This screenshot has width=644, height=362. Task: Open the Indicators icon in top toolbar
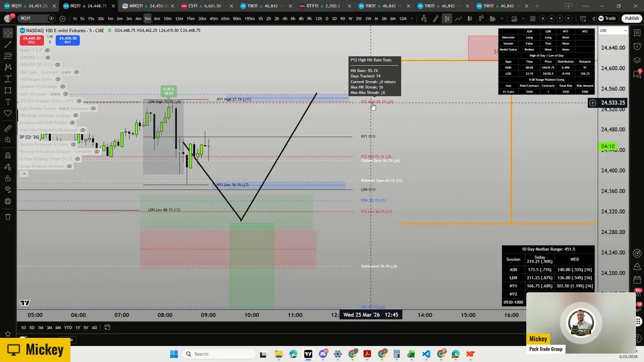(514, 19)
